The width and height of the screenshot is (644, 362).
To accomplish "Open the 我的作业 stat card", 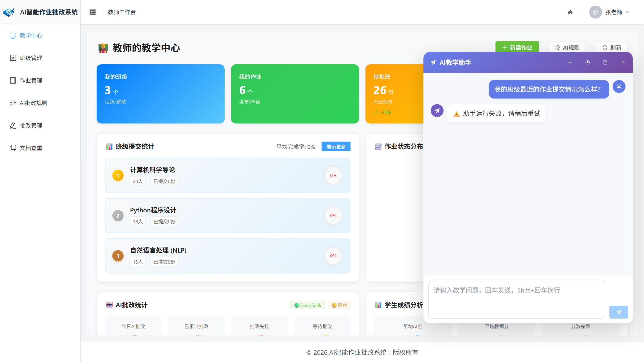I will tap(295, 94).
